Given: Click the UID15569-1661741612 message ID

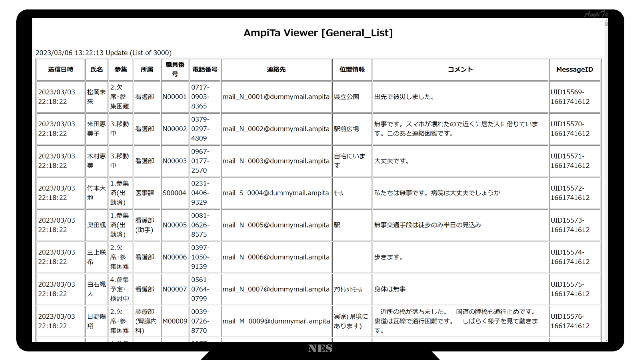Looking at the screenshot, I should click(x=570, y=97).
